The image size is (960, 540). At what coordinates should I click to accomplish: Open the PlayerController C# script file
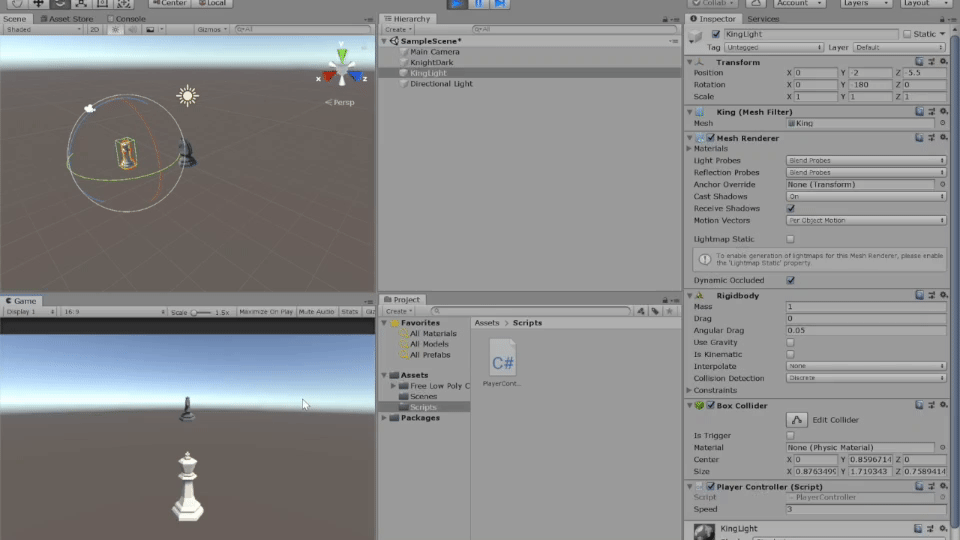coord(502,362)
